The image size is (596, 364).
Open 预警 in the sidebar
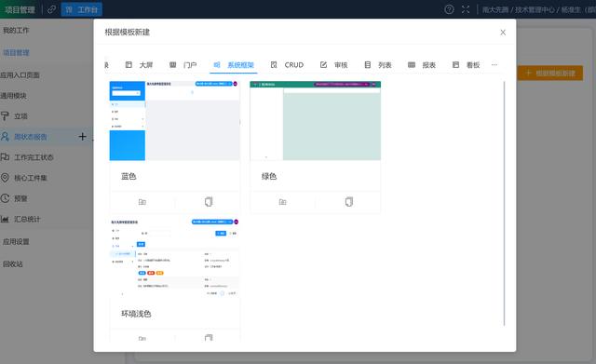coord(20,198)
